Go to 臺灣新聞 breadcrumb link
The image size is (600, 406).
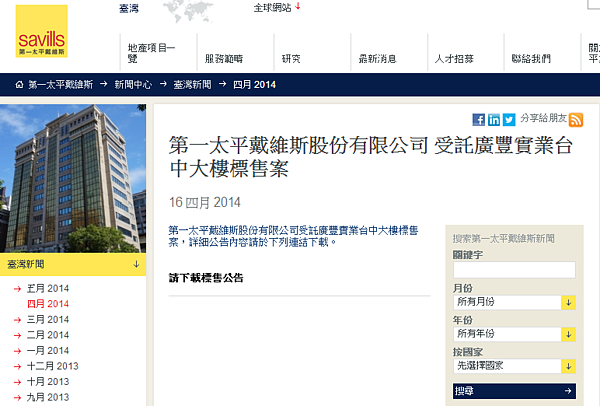pos(192,85)
